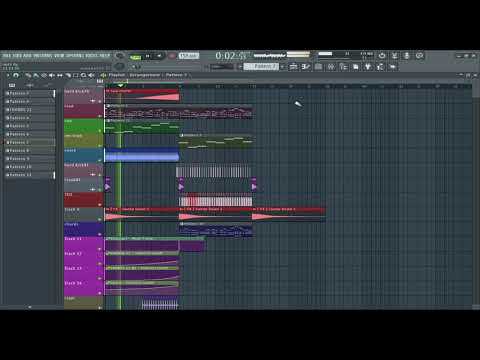Select the Delete tool

[x=44, y=75]
